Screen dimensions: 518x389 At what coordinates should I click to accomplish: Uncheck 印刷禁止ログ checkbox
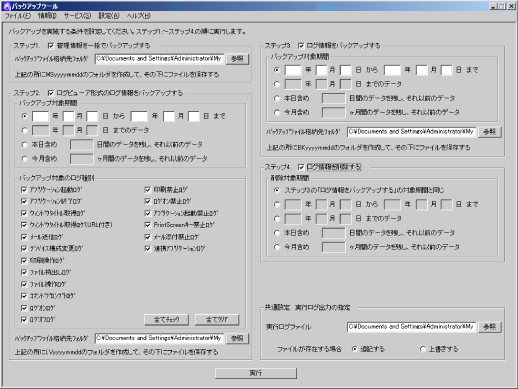(x=148, y=190)
